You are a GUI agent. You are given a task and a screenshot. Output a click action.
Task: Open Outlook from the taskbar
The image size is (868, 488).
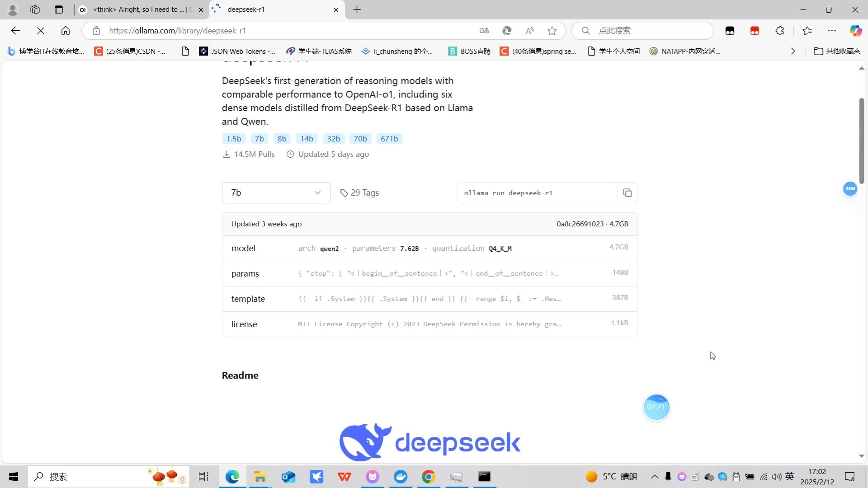tap(288, 476)
